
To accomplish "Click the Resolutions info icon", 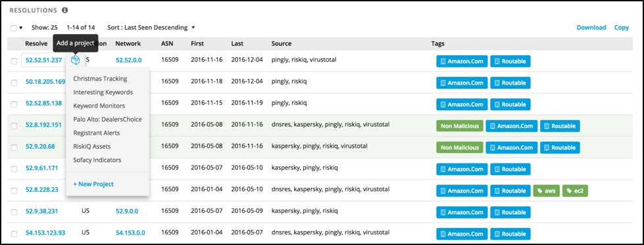I will pyautogui.click(x=65, y=10).
